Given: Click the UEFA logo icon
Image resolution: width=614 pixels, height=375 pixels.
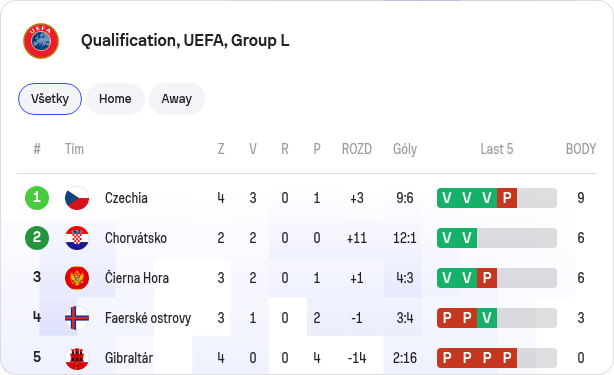Looking at the screenshot, I should 41,41.
